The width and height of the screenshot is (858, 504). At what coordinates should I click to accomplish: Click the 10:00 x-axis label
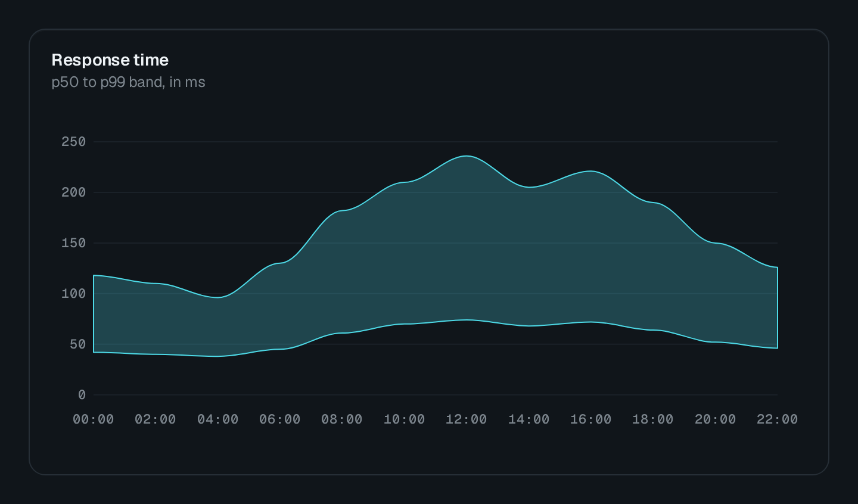click(405, 419)
